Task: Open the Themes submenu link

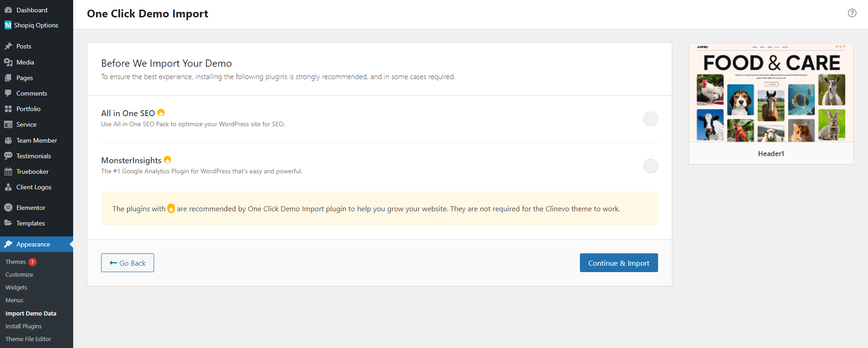Action: click(16, 262)
